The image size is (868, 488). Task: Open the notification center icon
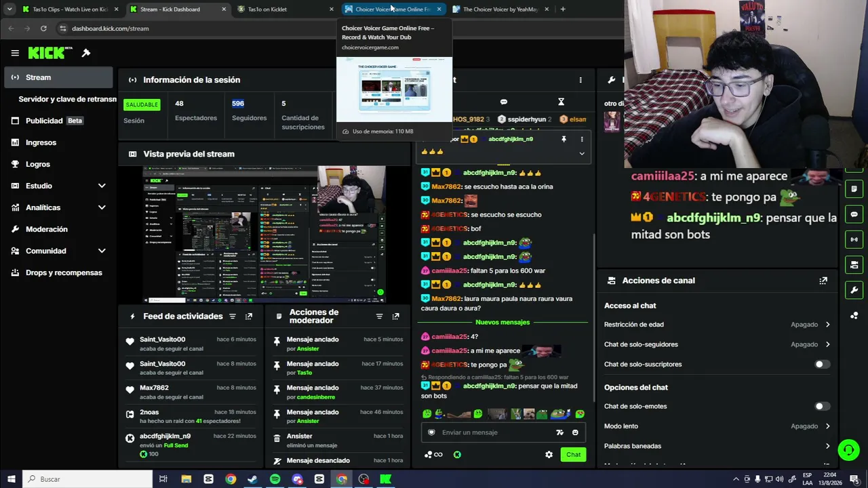[x=854, y=479]
